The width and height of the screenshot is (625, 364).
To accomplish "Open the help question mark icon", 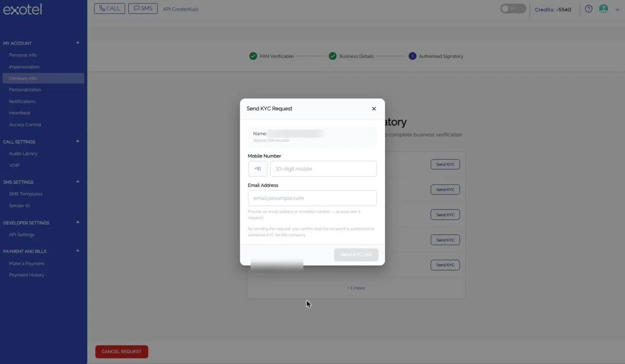I will (589, 9).
